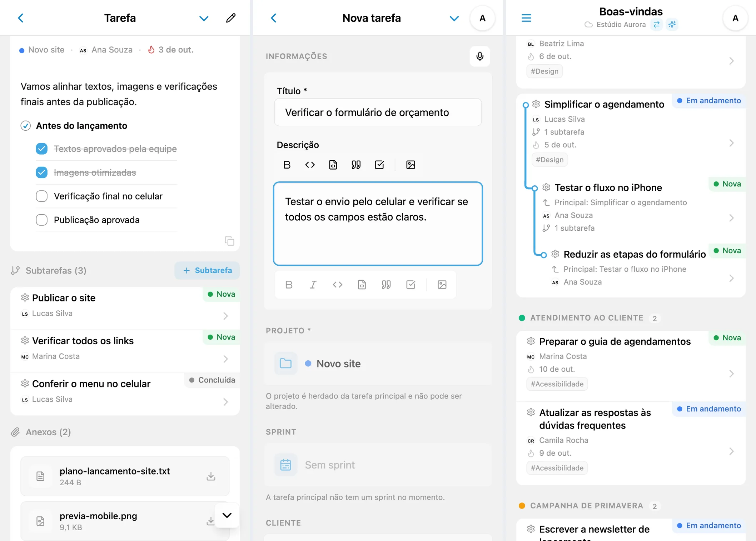
Task: Insert inline code from the upper toolbar
Action: tap(310, 165)
